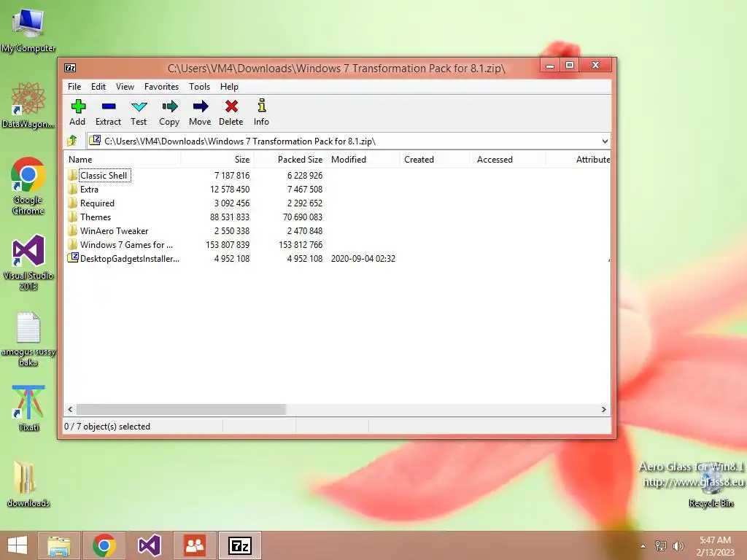The width and height of the screenshot is (747, 560).
Task: Open the Tools menu
Action: click(199, 87)
